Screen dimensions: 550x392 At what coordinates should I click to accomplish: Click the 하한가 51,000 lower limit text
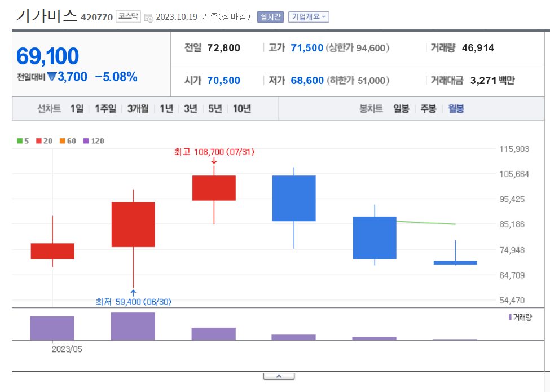[358, 80]
